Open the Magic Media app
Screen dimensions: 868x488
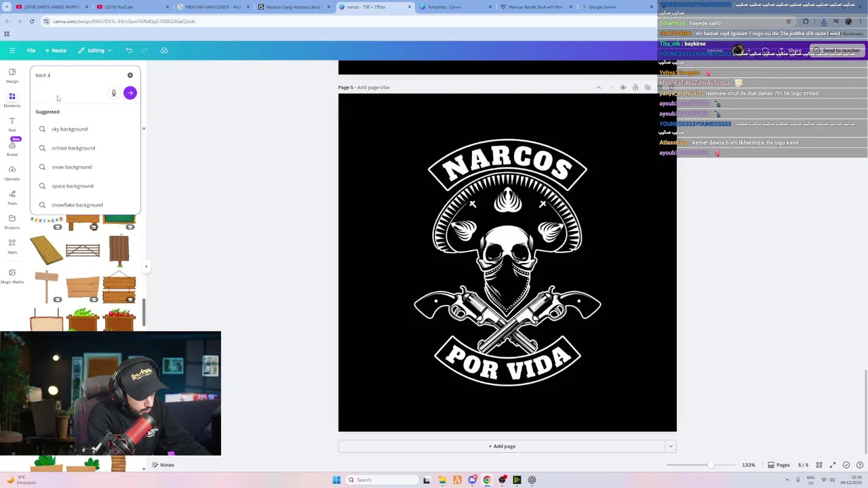[12, 276]
